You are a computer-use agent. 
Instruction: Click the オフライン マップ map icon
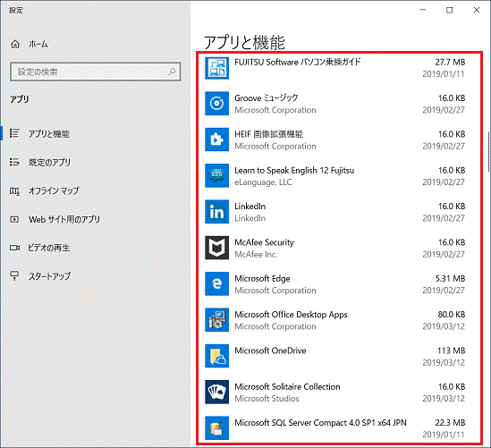point(14,190)
